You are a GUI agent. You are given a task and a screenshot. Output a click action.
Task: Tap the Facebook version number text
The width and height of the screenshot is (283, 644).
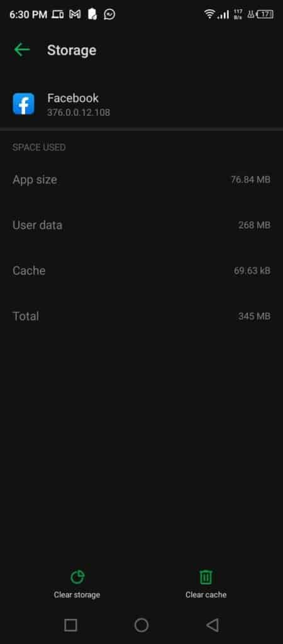pyautogui.click(x=79, y=112)
